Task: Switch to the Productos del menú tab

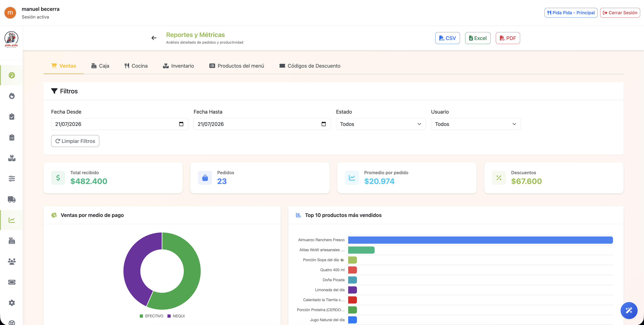Action: (x=237, y=66)
